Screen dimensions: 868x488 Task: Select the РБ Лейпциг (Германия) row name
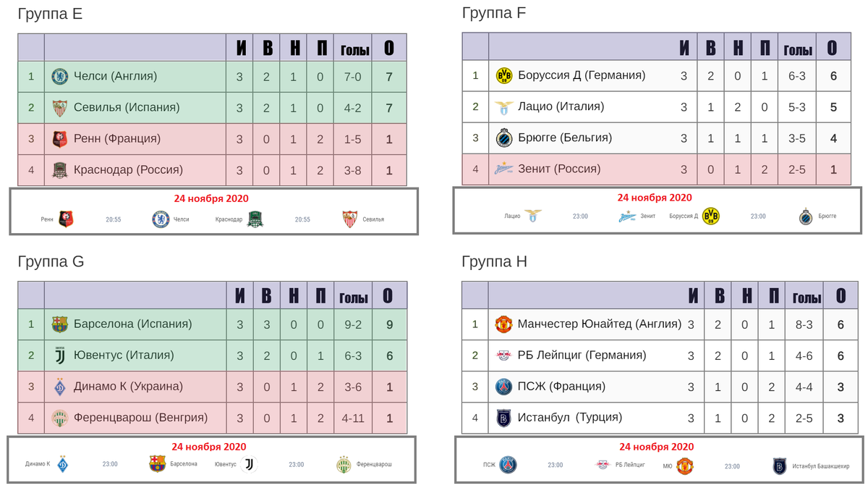(582, 355)
